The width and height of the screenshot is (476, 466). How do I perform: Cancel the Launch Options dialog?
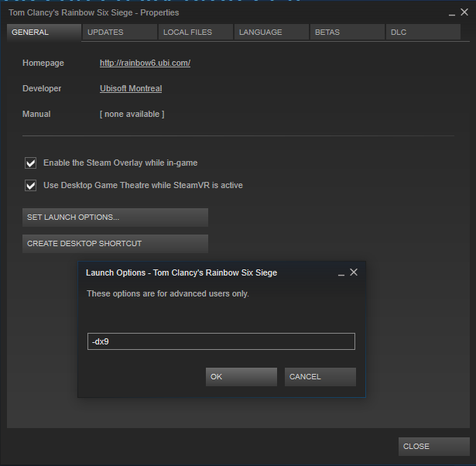click(x=320, y=377)
